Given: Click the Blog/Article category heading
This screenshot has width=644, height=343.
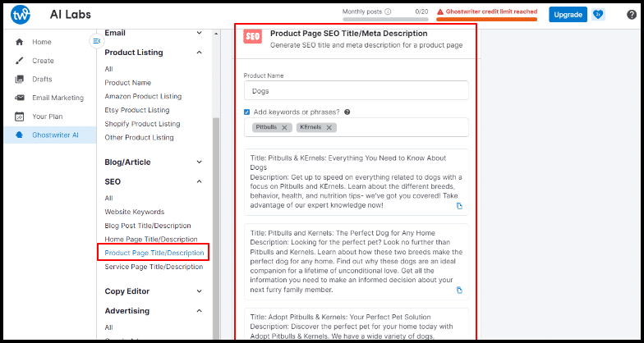Looking at the screenshot, I should [128, 162].
